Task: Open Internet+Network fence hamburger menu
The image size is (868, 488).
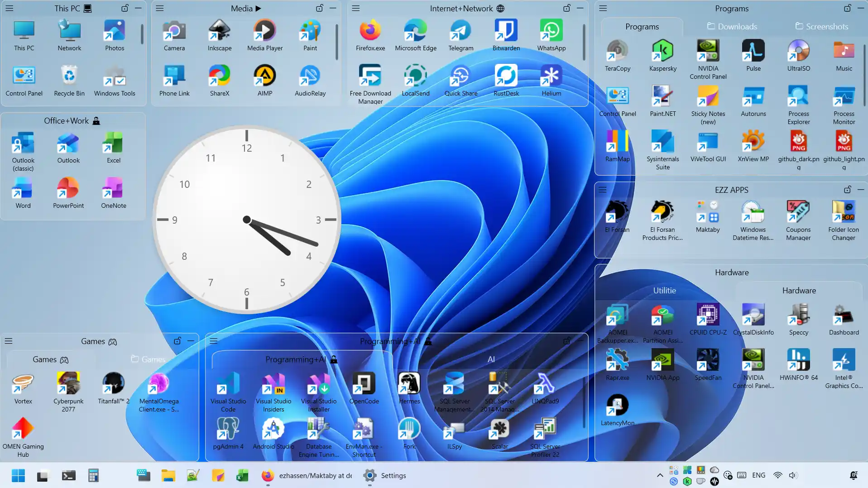Action: tap(356, 8)
